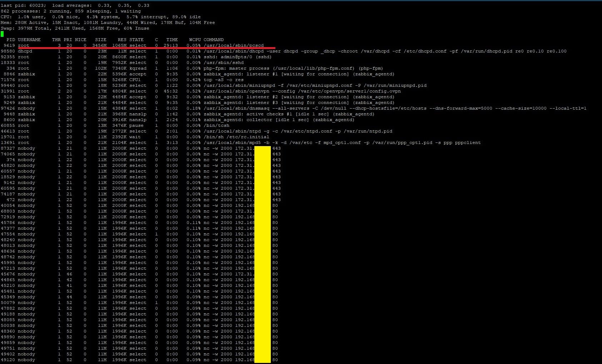Select the openvpn server1 config command line

pos(302,91)
